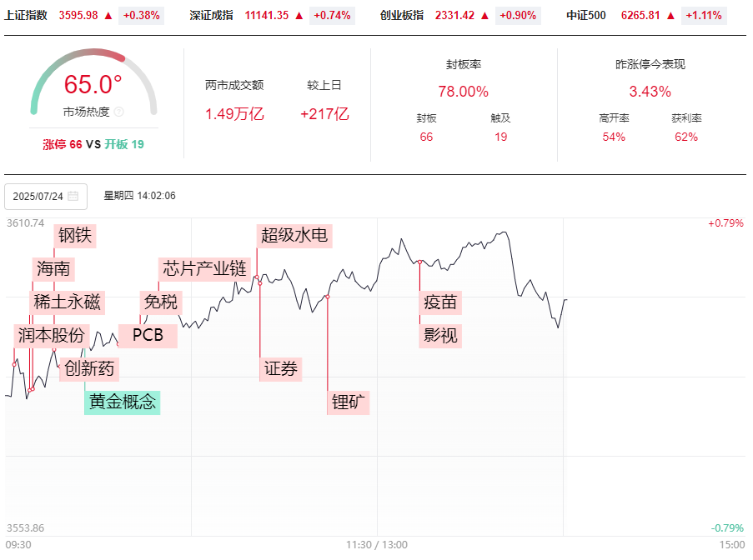The image size is (753, 560).
Task: Click the help icon beside 市场热度
Action: click(x=118, y=112)
